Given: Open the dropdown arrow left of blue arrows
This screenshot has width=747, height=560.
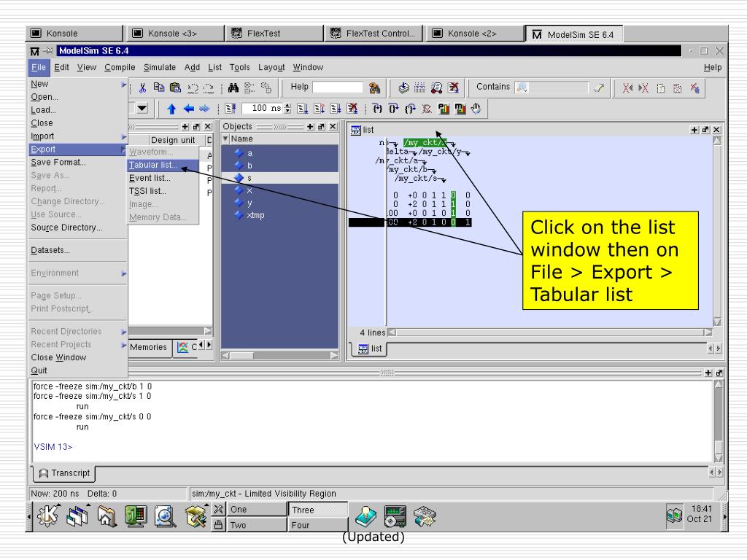Looking at the screenshot, I should 142,109.
